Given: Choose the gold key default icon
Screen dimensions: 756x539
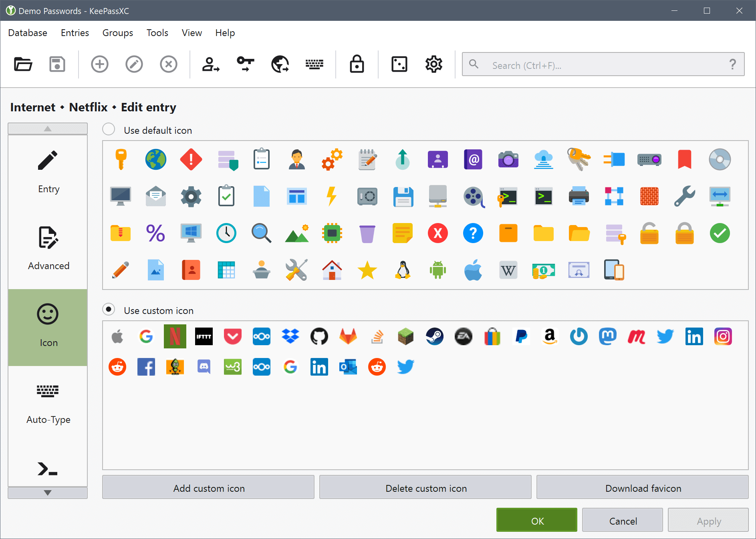Looking at the screenshot, I should 121,159.
